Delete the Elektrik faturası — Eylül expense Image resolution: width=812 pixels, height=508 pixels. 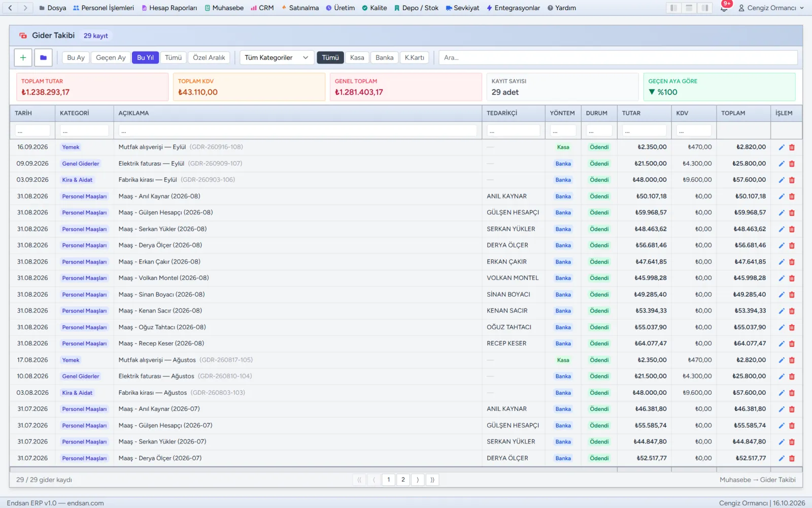(792, 164)
